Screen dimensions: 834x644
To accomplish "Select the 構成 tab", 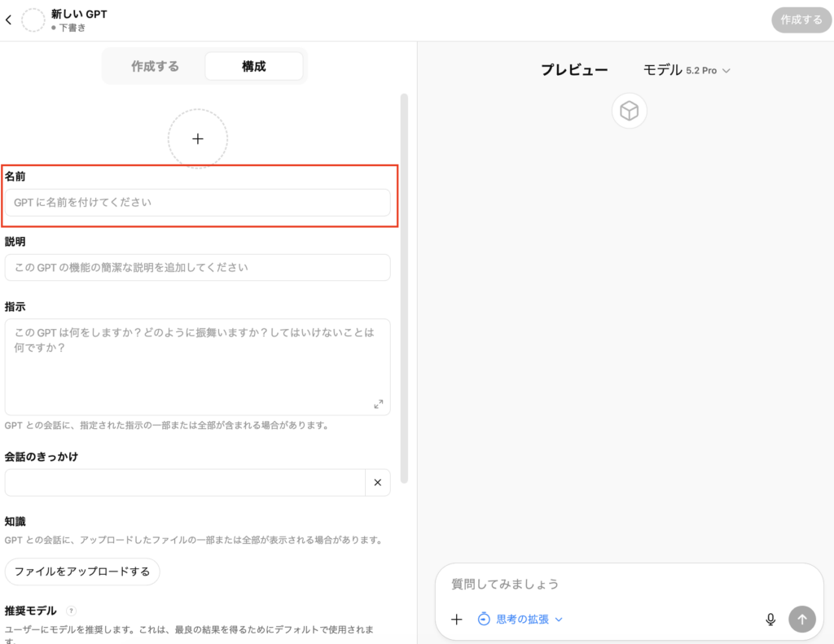I will click(253, 67).
